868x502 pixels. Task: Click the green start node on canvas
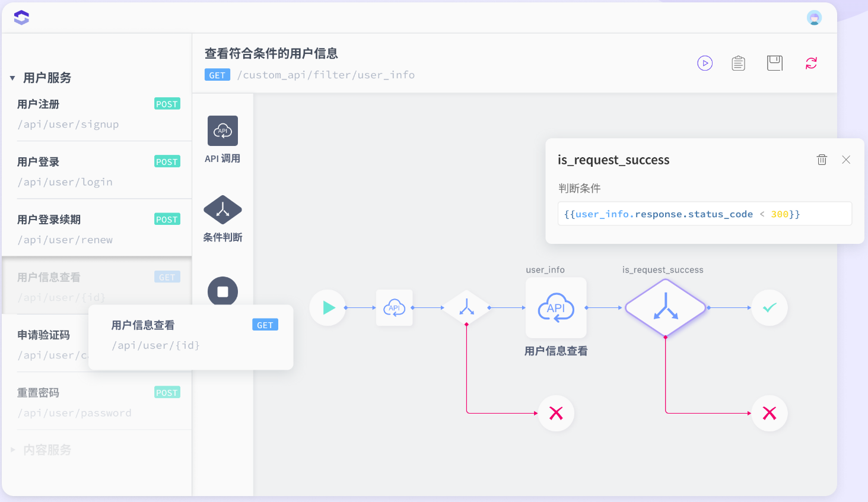328,307
